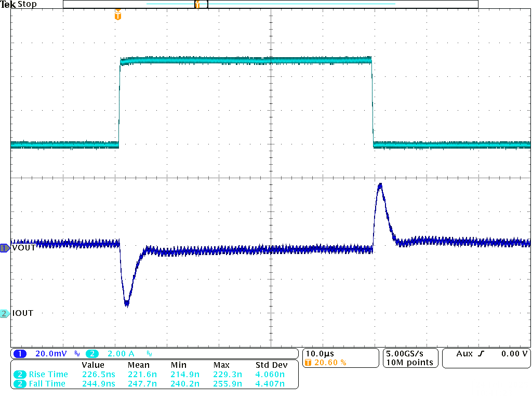This screenshot has width=532, height=399.
Task: Click the channel 2 ground marker beside IOUT
Action: coord(5,314)
